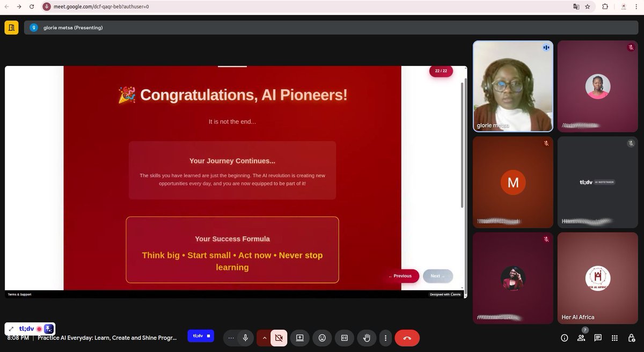
Task: Open Host controls lock icon
Action: click(x=632, y=338)
